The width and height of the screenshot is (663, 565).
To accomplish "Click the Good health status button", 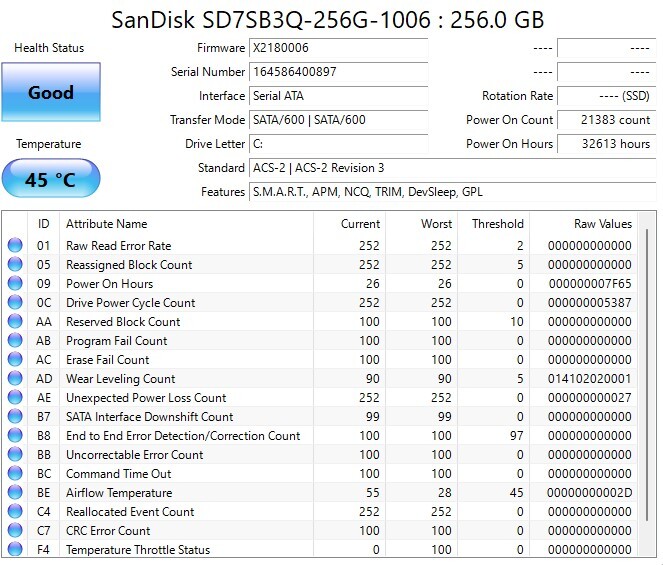I will click(x=51, y=93).
